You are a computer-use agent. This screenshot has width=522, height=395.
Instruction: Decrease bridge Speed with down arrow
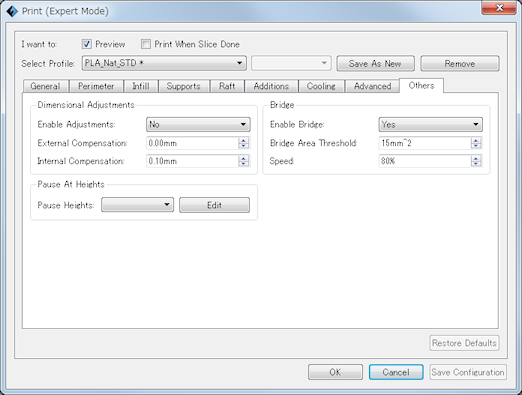point(476,164)
